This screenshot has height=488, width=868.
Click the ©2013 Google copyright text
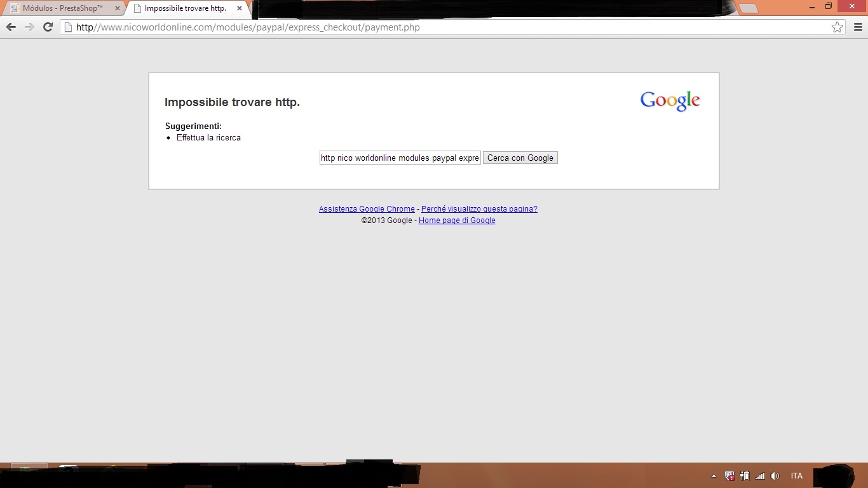click(387, 220)
